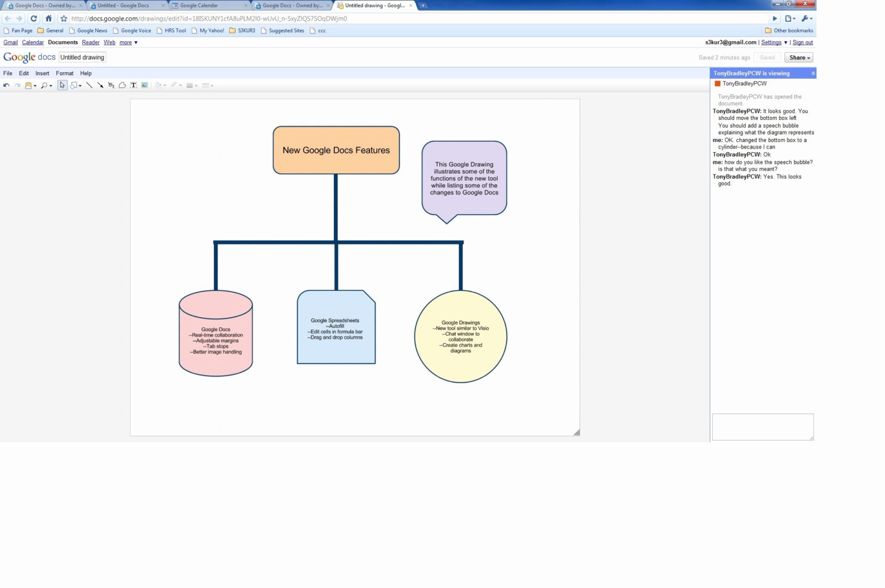This screenshot has width=885, height=588.
Task: Close the Untitled drawing tab
Action: (411, 5)
